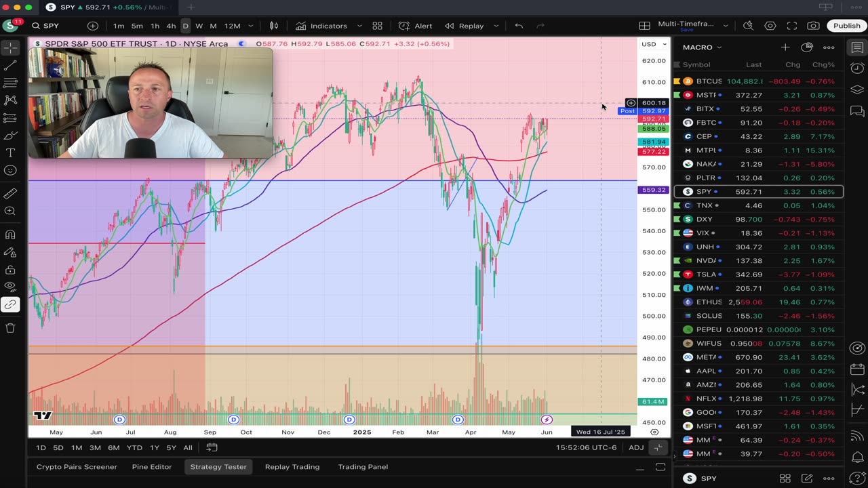Expand the time interval dropdown after 12M
This screenshot has width=868, height=488.
[251, 26]
